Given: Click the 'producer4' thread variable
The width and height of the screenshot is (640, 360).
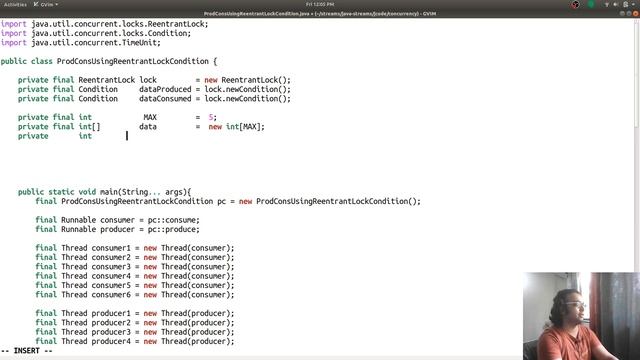Looking at the screenshot, I should 111,342.
